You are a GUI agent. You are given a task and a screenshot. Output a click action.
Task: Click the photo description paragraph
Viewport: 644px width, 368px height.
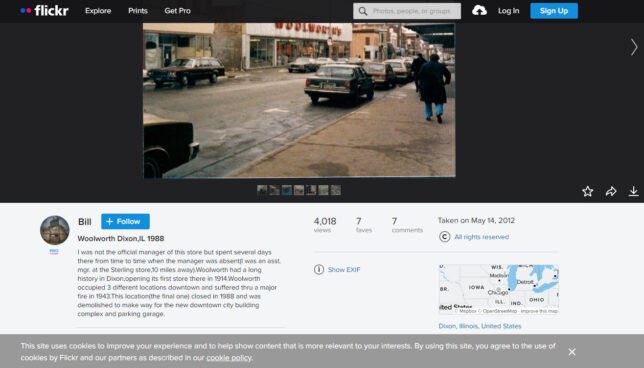coord(179,283)
